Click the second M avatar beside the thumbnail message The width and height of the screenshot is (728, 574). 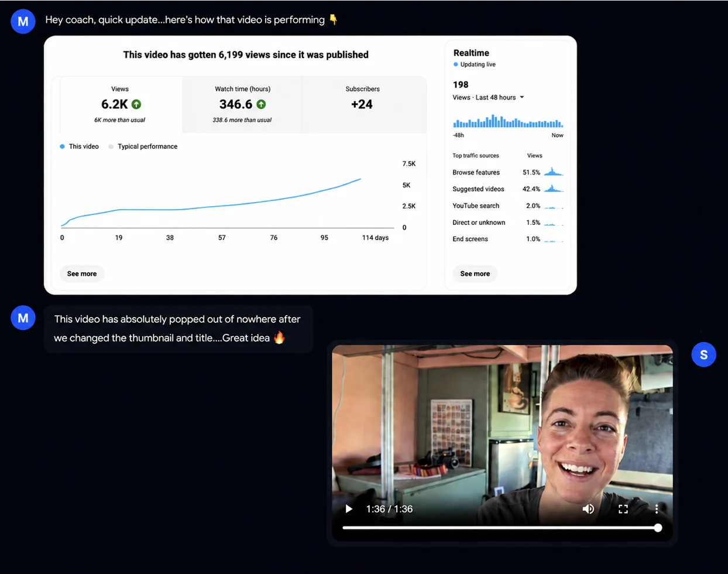coord(23,317)
